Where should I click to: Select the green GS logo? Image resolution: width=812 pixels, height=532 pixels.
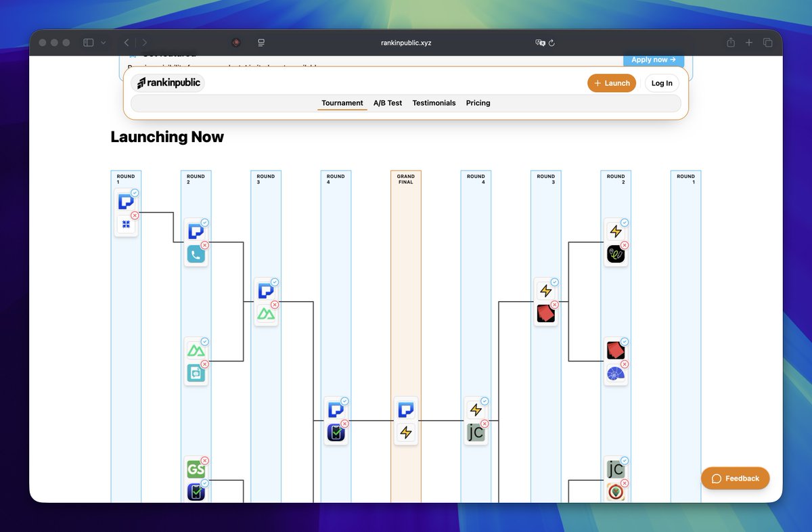(196, 469)
